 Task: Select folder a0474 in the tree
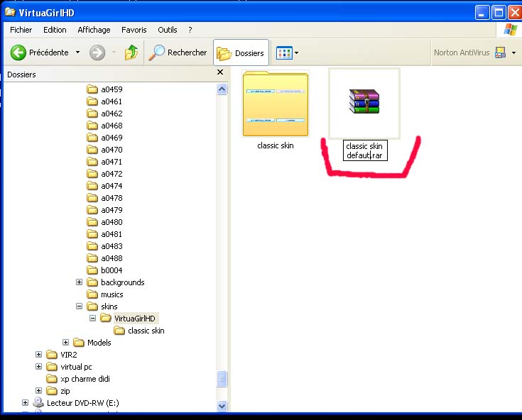click(x=105, y=186)
